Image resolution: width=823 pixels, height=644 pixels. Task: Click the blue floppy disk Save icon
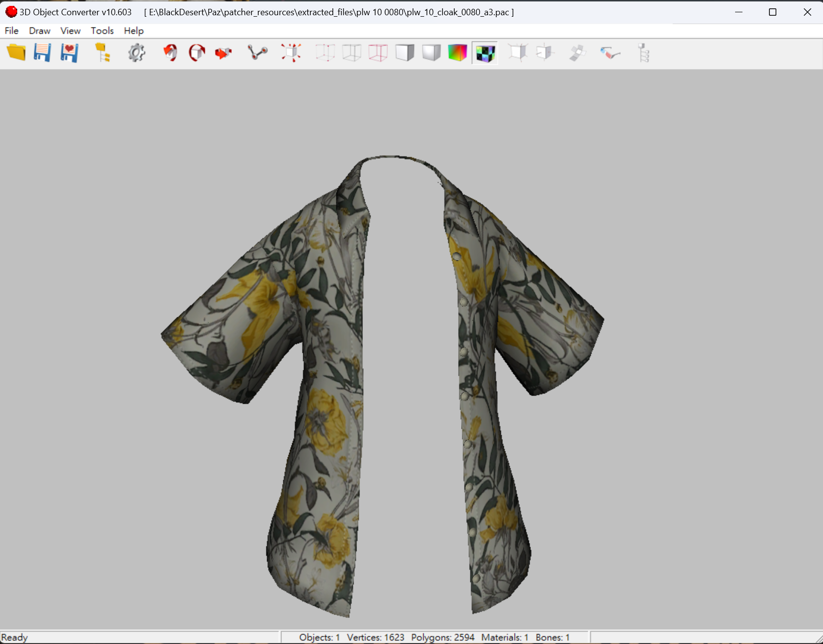click(42, 53)
